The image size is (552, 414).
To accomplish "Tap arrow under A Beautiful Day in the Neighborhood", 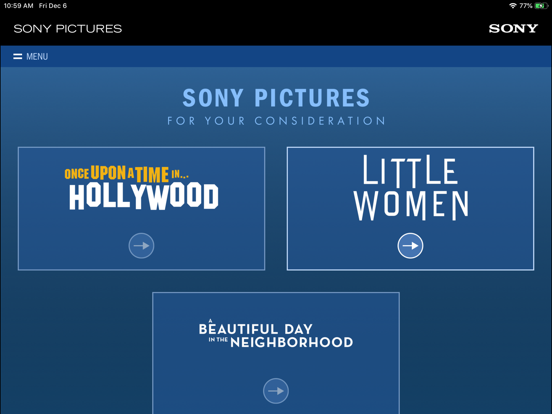I will click(x=276, y=391).
